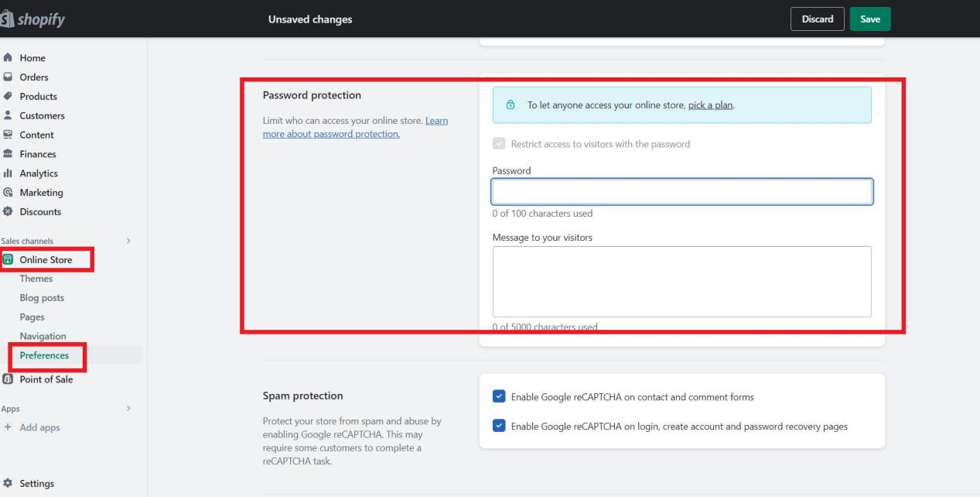Click the Discounts icon
This screenshot has height=497, width=980.
(x=9, y=211)
